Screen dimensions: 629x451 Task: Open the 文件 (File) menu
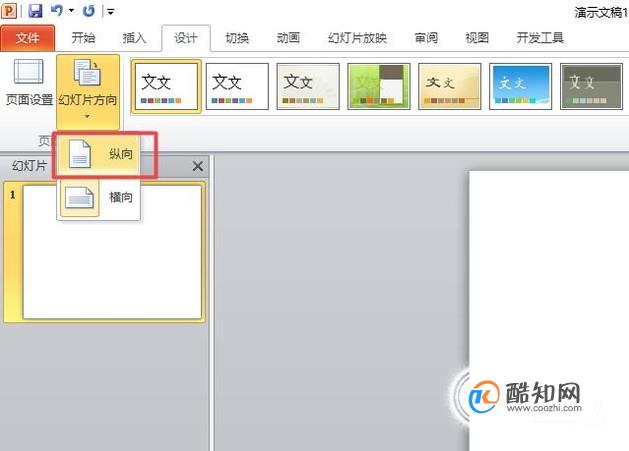pos(28,38)
